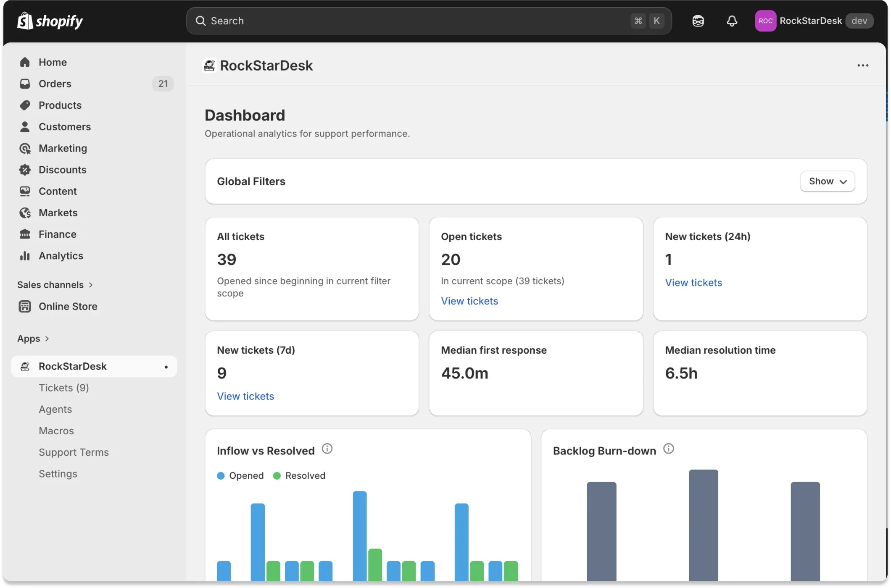Select RockStarDesk app in sidebar

[94, 366]
